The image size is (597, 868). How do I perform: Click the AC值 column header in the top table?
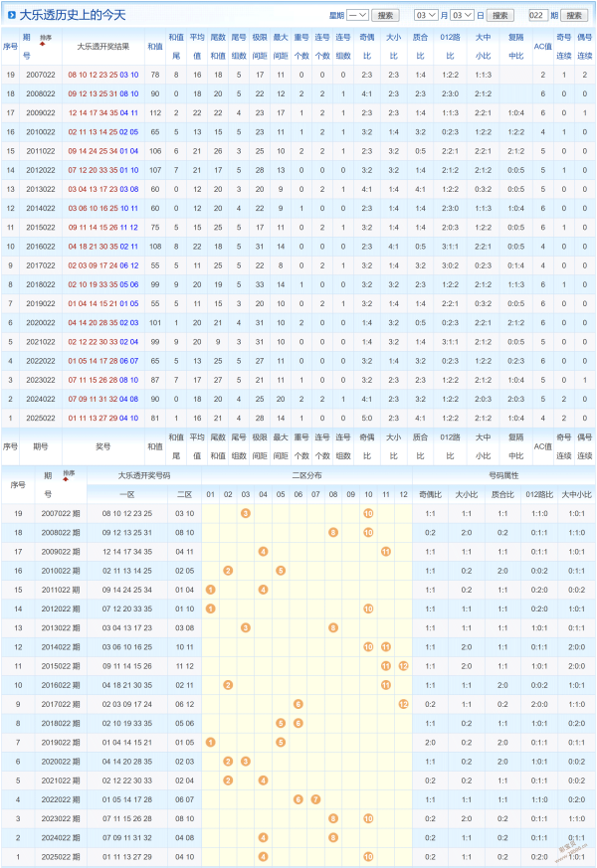click(542, 47)
